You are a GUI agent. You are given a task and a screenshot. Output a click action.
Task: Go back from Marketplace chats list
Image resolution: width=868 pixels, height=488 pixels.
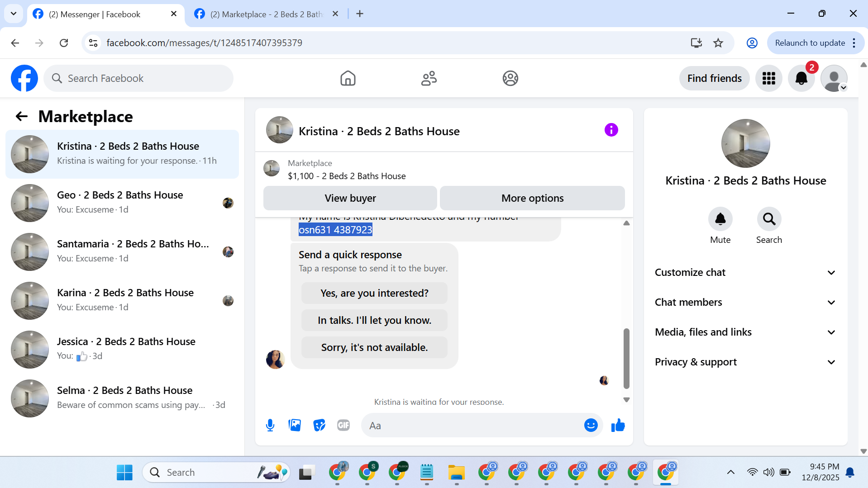click(22, 117)
